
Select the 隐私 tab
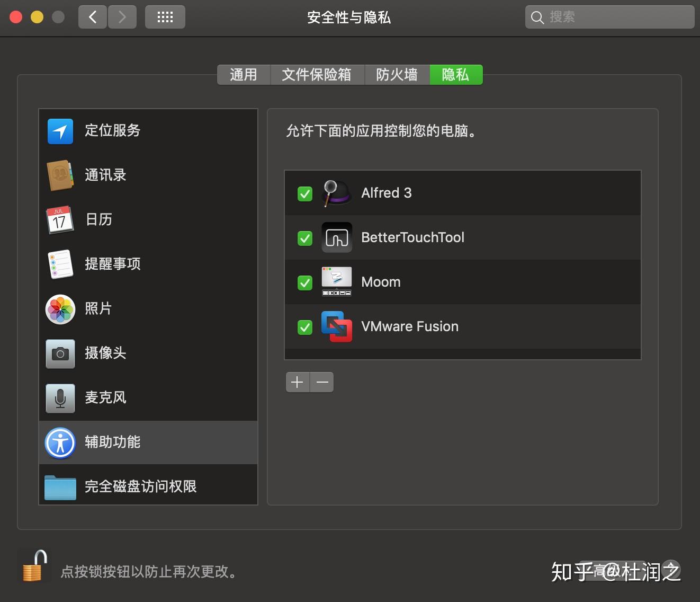[x=456, y=75]
